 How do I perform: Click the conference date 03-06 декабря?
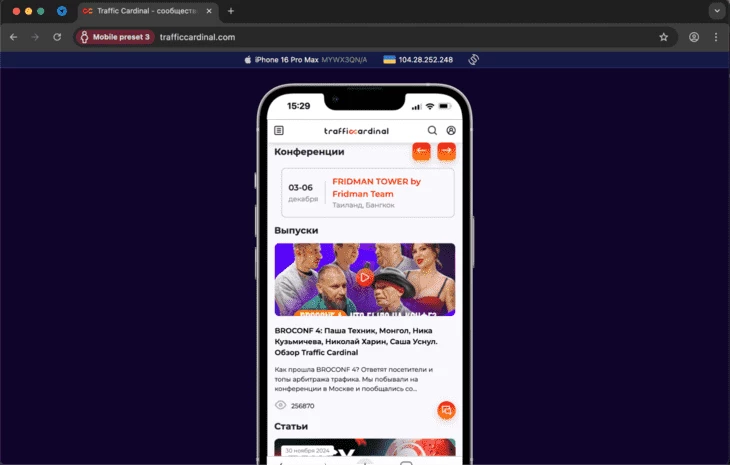pos(303,193)
